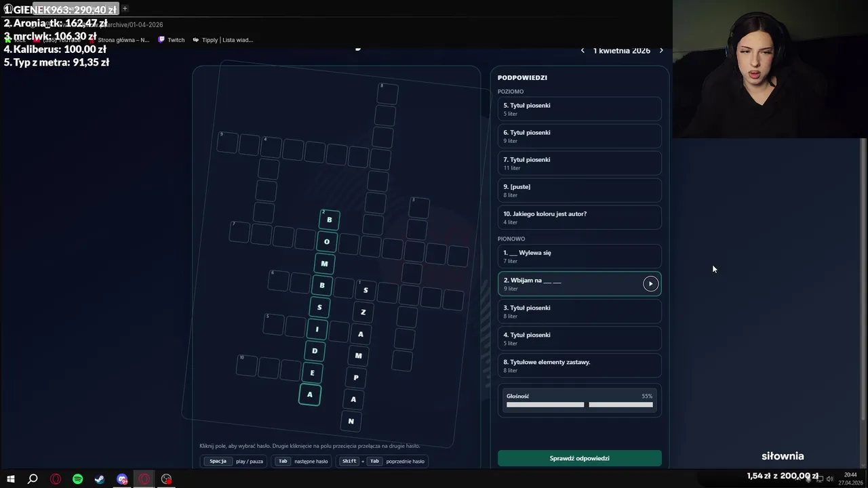Adjust the Głośność volume slider
Viewport: 868px width, 488px height.
coord(580,405)
